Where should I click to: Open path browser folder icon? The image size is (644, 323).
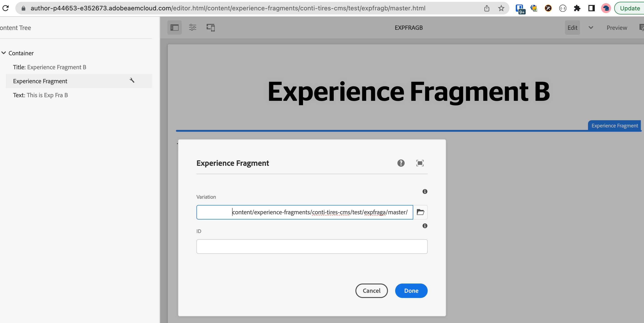[420, 212]
